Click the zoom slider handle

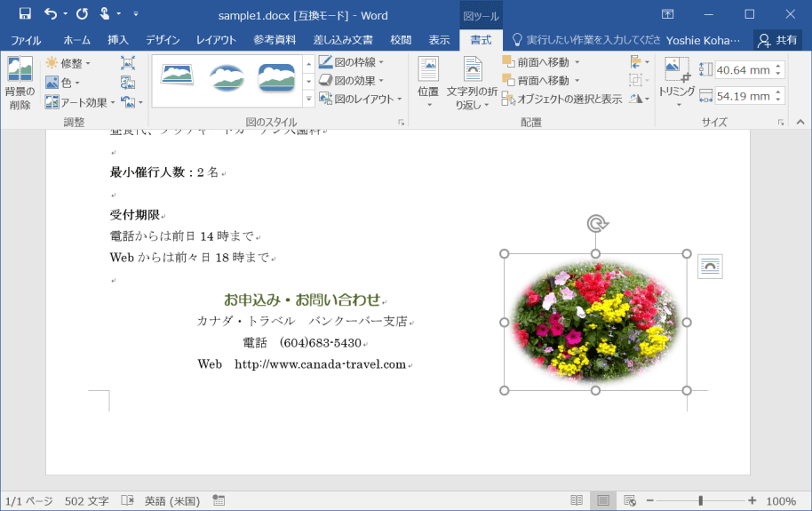[x=701, y=500]
